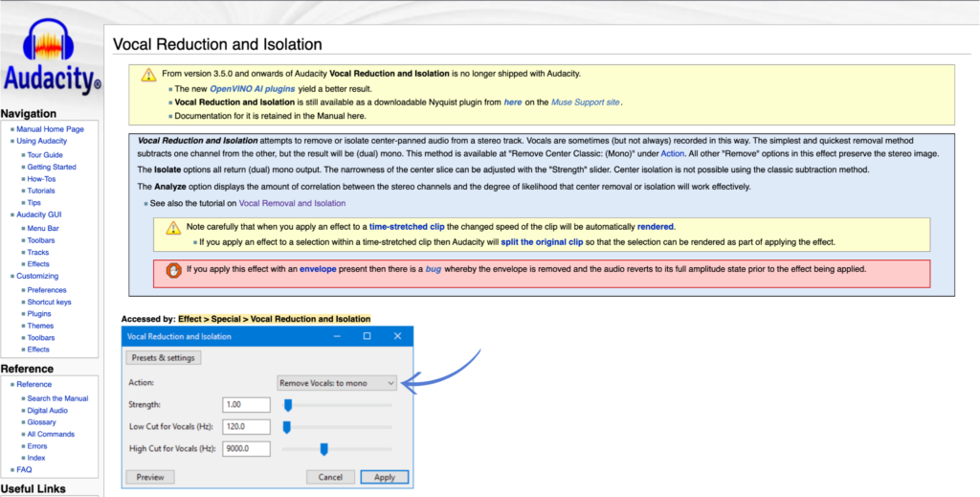Click the Strength value field
Screen dimensions: 980x497
coord(246,405)
